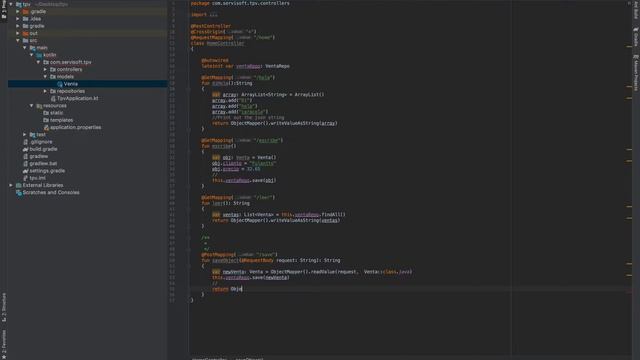
Task: Collapse the tpv project root node
Action: [11, 4]
